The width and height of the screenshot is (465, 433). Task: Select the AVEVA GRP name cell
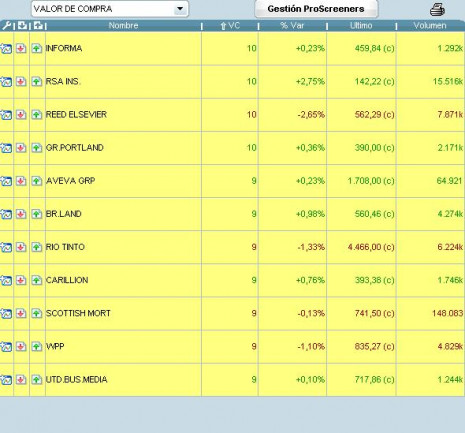click(123, 181)
